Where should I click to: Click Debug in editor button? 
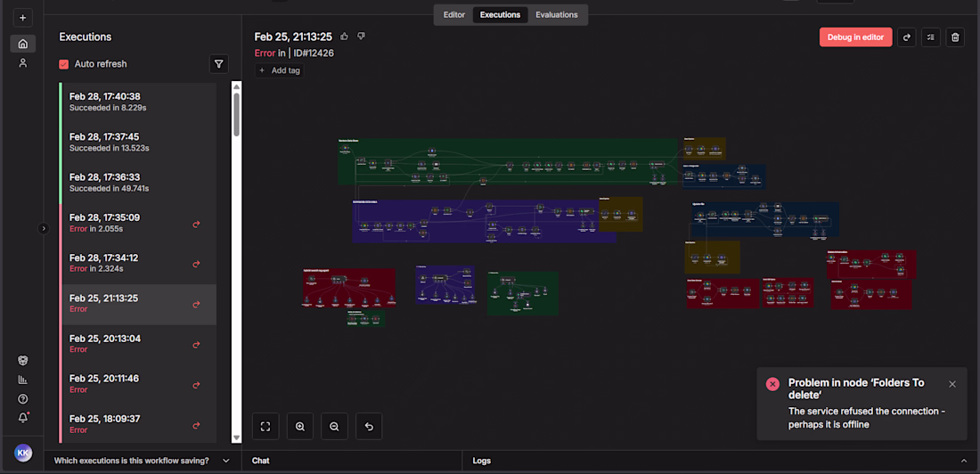pyautogui.click(x=855, y=37)
